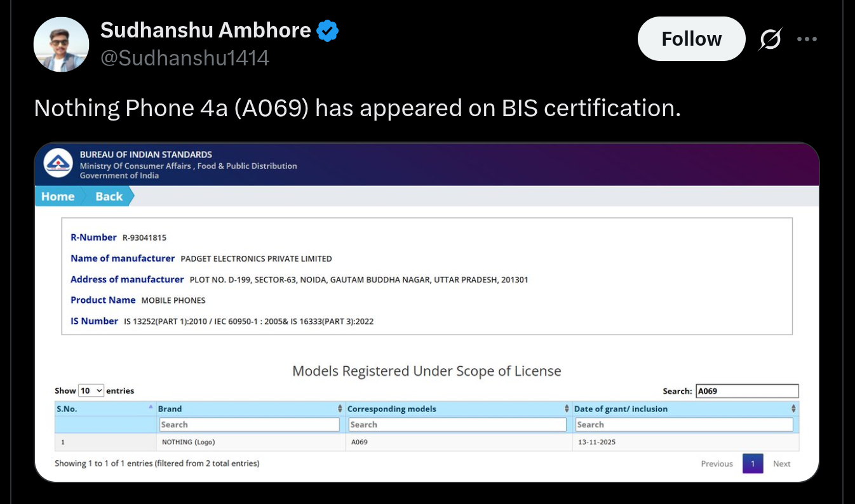The height and width of the screenshot is (504, 855).
Task: Click the Previous pagination control
Action: 717,463
